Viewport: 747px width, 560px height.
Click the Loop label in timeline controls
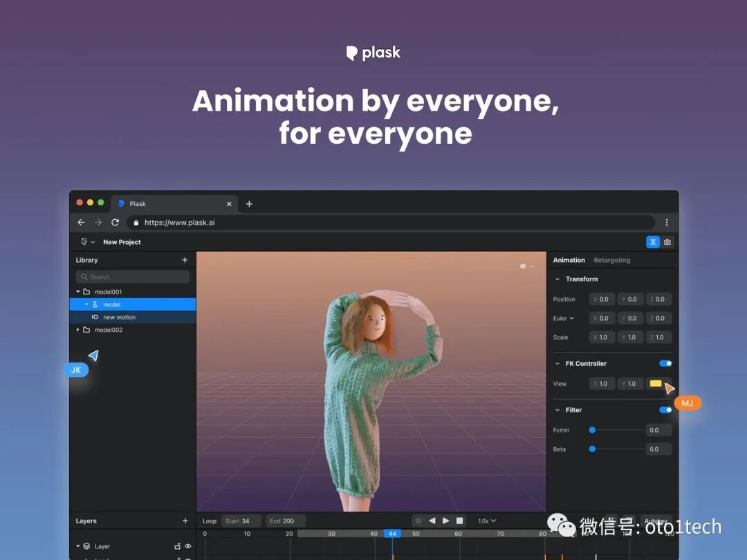(x=210, y=521)
